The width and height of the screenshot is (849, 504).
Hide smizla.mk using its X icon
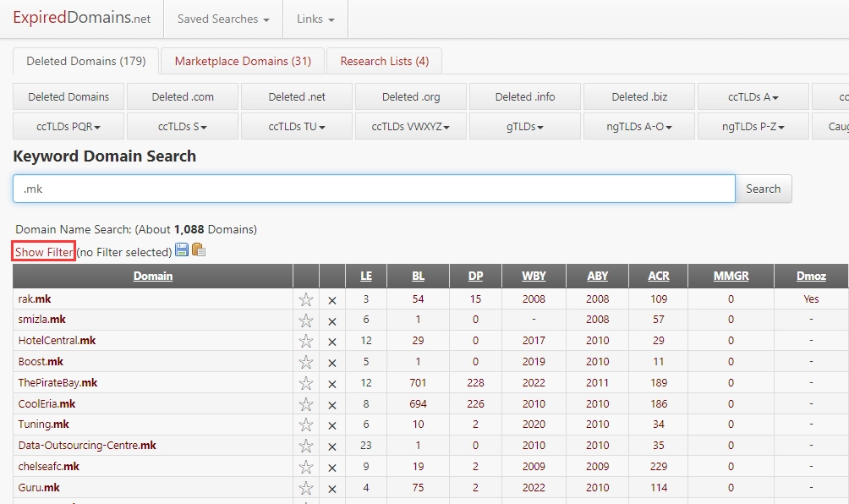[332, 320]
